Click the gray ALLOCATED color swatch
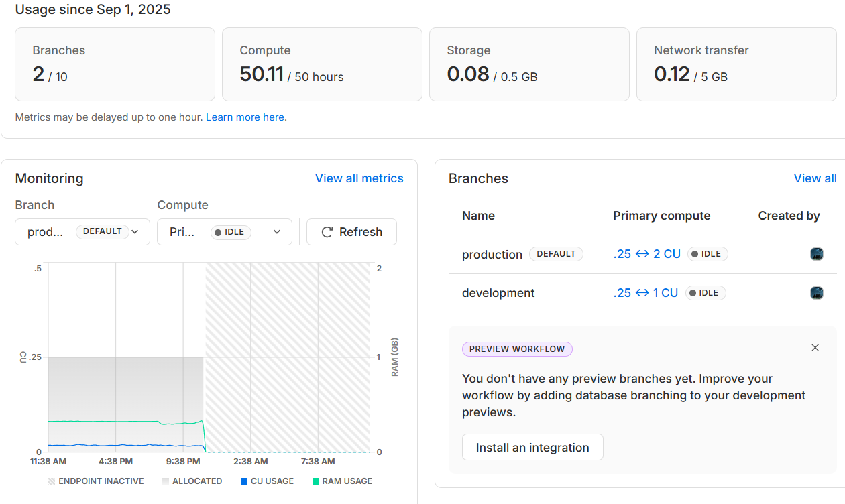Screen dimensions: 845x504 pos(166,481)
